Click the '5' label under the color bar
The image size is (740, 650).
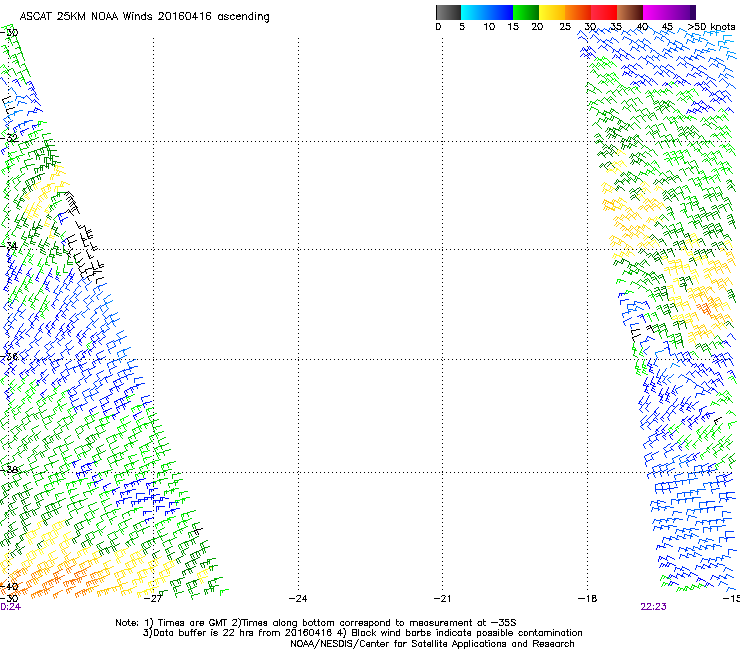462,27
